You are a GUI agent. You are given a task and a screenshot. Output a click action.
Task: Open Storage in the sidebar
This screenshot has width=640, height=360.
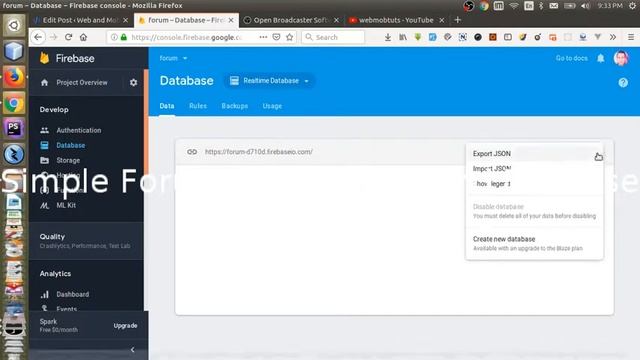(x=68, y=160)
